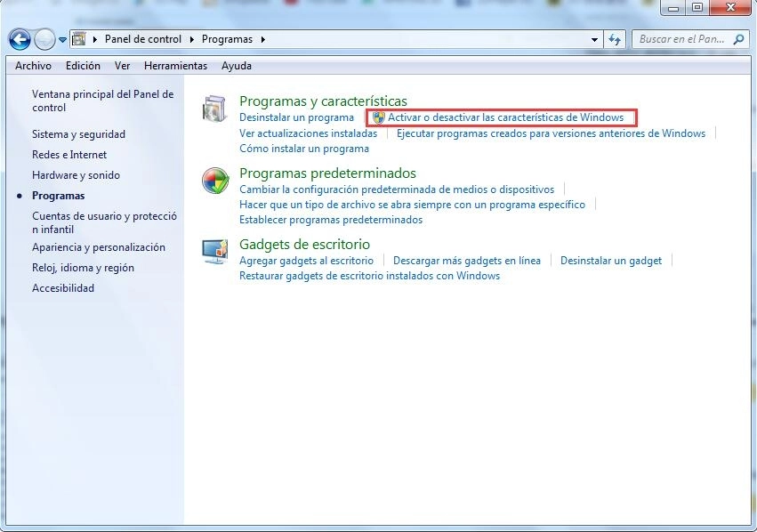Open Hardware y sonido category
This screenshot has width=757, height=532.
[x=76, y=175]
